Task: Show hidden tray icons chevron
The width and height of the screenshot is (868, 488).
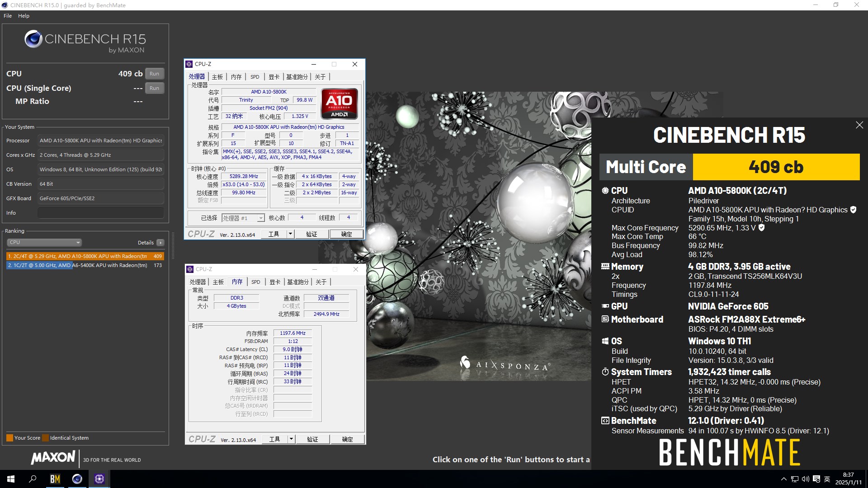Action: click(783, 479)
